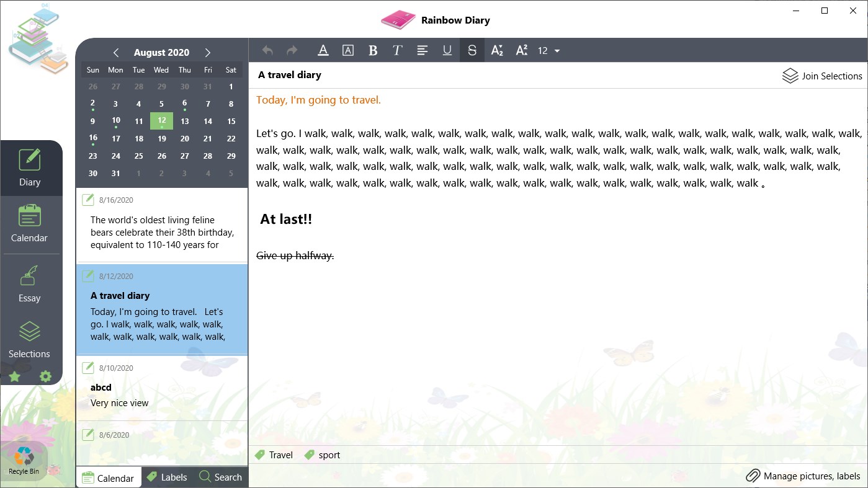Open settings via the gear icon

coord(44,376)
